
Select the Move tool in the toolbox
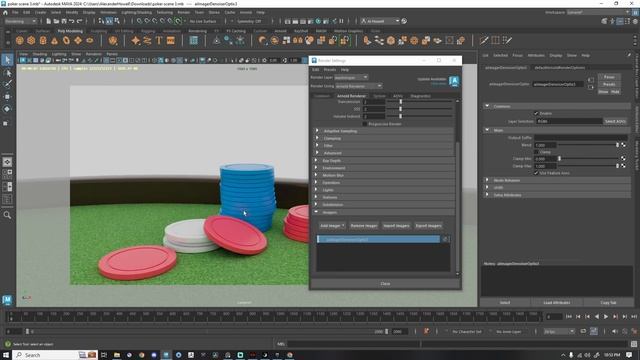click(x=7, y=97)
